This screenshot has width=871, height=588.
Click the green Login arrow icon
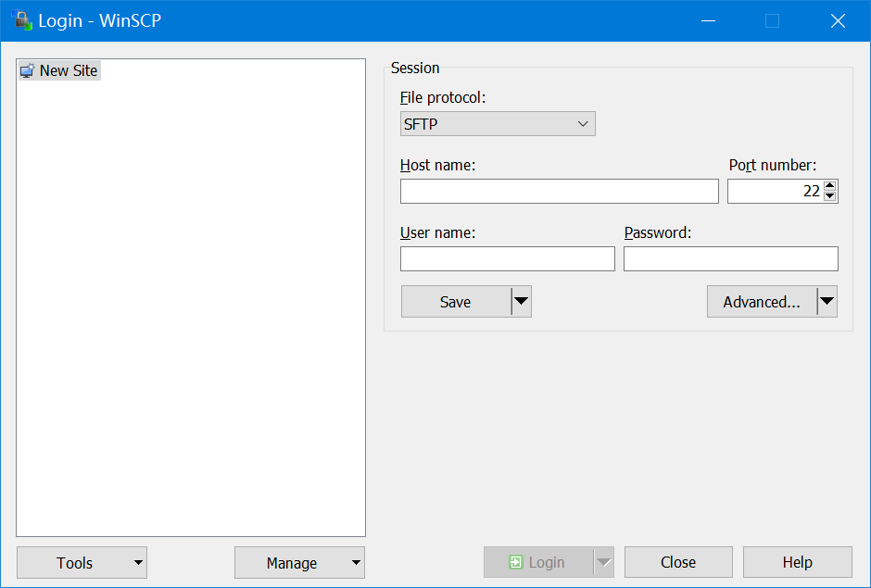[x=516, y=562]
